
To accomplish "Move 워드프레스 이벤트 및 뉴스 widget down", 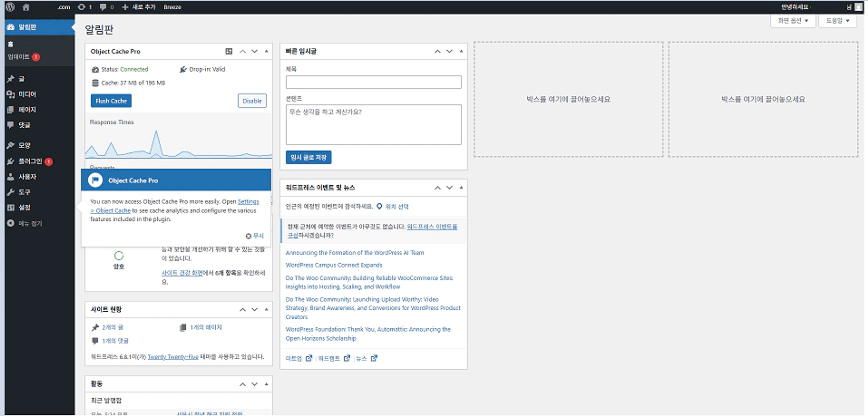I will click(450, 187).
